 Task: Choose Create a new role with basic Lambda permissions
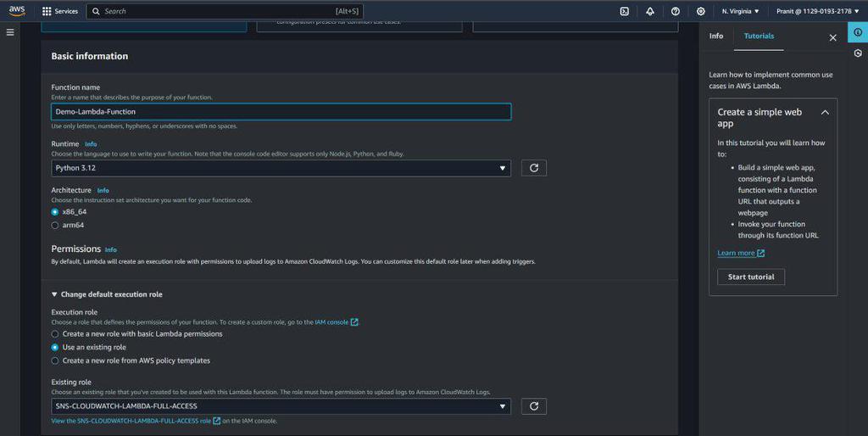coord(55,334)
